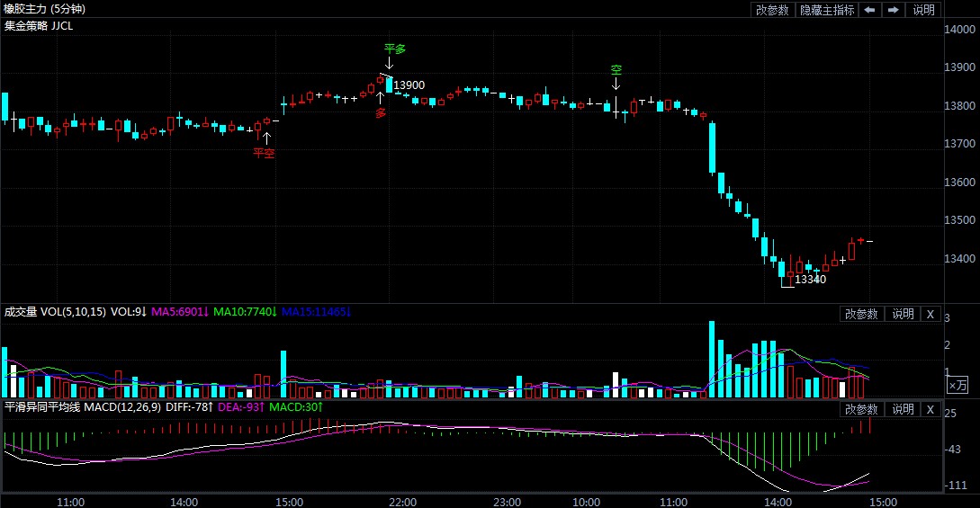The image size is (980, 508).
Task: Open 说明 for the main chart
Action: coord(923,10)
